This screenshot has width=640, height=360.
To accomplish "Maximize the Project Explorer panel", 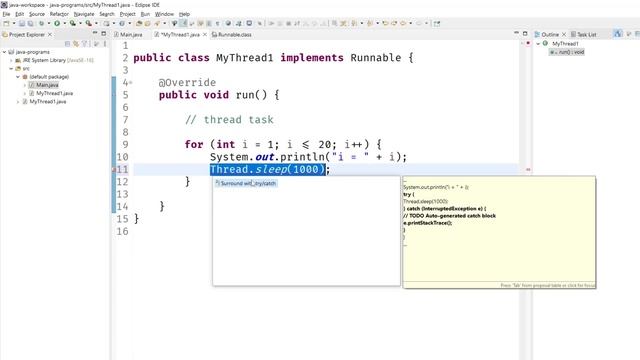I will click(x=104, y=33).
